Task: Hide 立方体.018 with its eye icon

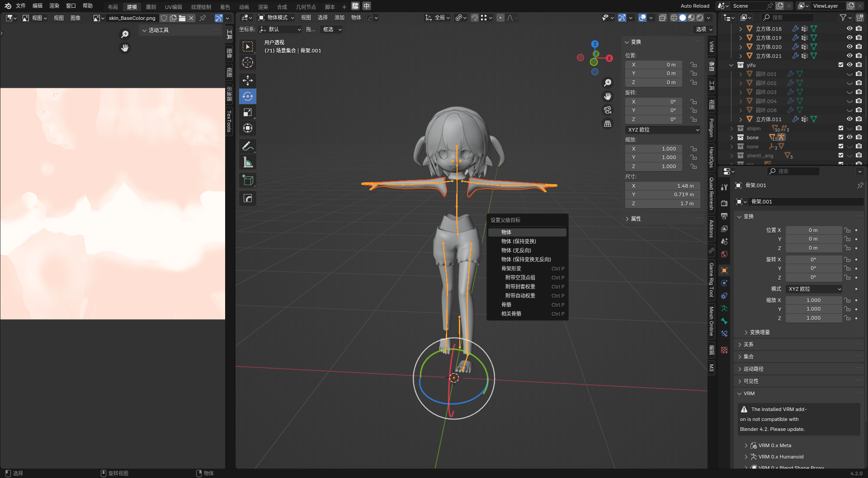Action: [x=849, y=28]
